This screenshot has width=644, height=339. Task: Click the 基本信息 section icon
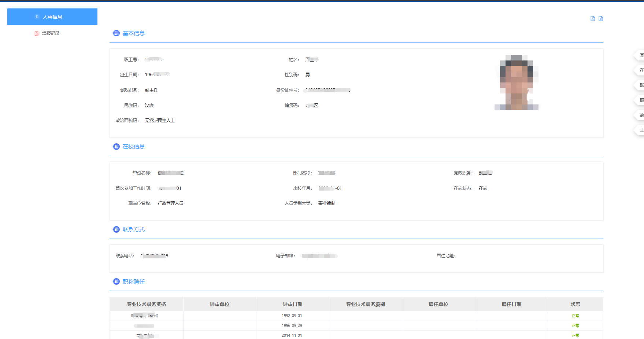click(x=116, y=33)
